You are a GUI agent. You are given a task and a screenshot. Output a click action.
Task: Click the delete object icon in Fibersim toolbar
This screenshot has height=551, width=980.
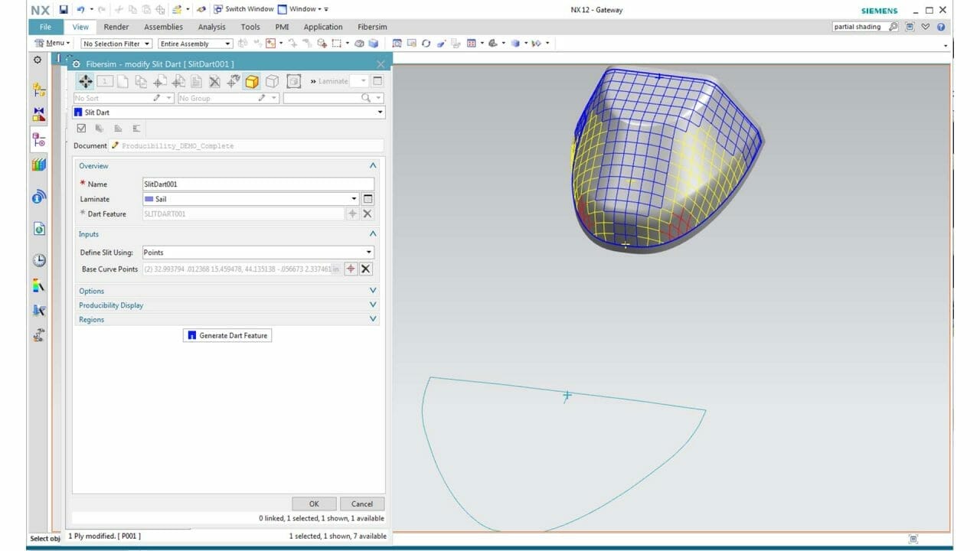[x=214, y=81]
